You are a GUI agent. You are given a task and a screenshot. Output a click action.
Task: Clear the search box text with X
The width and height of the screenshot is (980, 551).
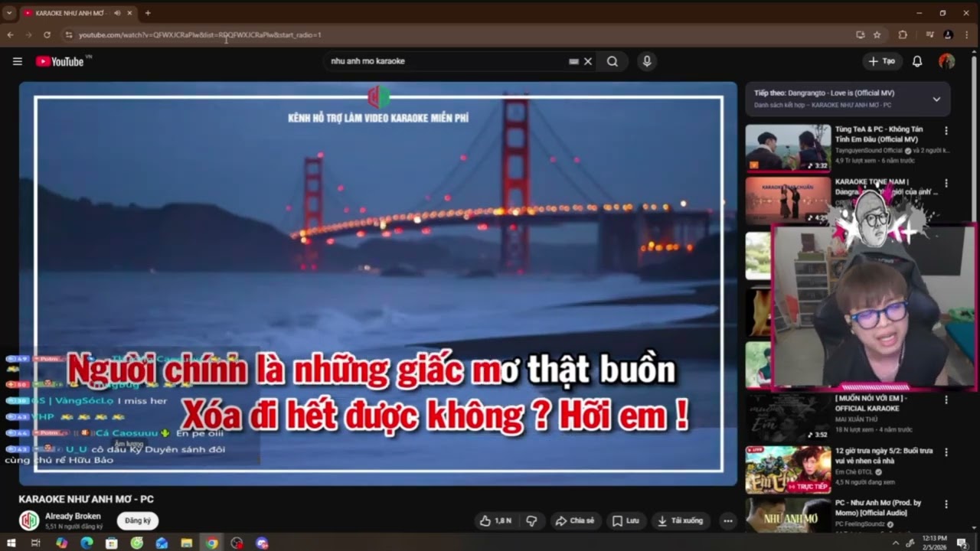(x=588, y=61)
